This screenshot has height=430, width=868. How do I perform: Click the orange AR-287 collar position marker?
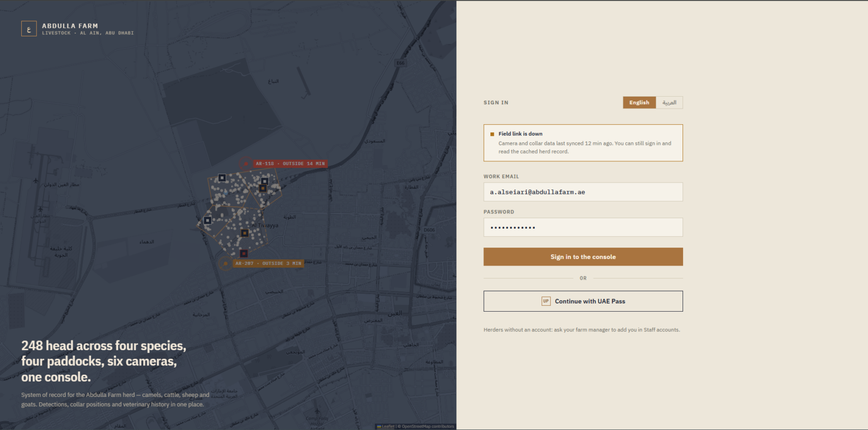coord(225,263)
